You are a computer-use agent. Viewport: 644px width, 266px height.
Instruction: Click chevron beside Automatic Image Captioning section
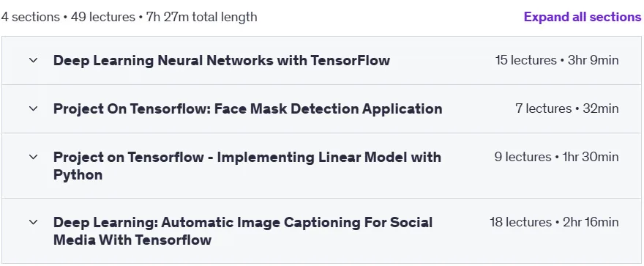(x=33, y=223)
